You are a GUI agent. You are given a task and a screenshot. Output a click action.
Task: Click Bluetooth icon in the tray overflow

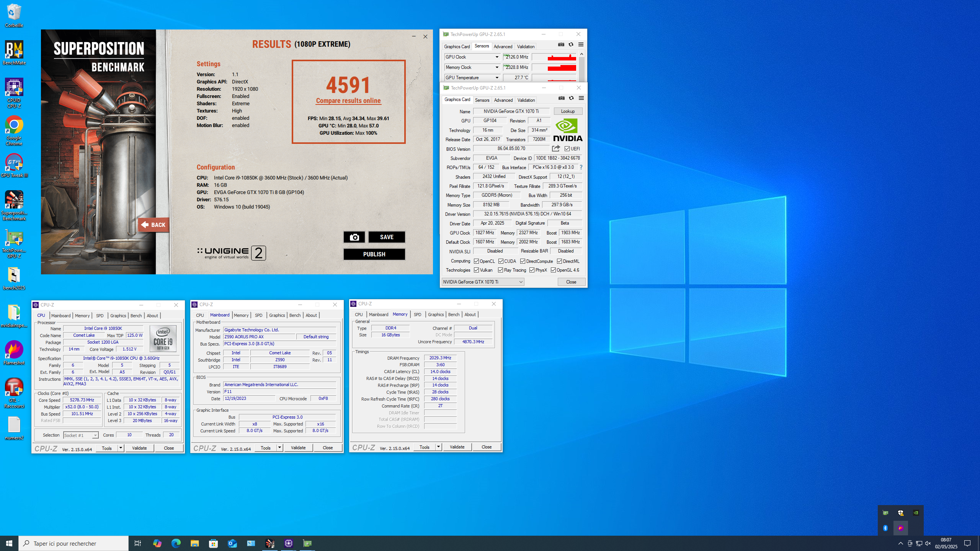[x=885, y=528]
